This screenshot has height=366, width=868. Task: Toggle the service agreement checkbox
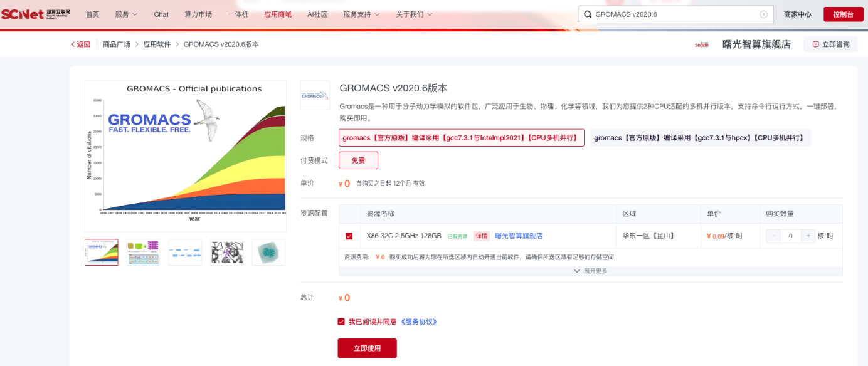click(x=341, y=322)
